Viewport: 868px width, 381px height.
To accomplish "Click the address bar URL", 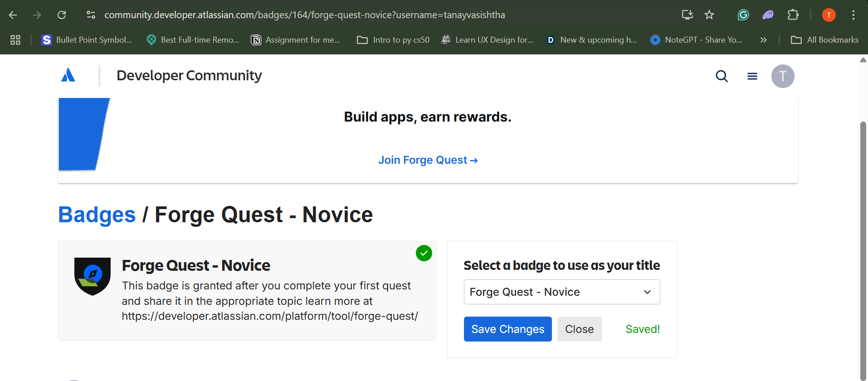I will point(304,15).
